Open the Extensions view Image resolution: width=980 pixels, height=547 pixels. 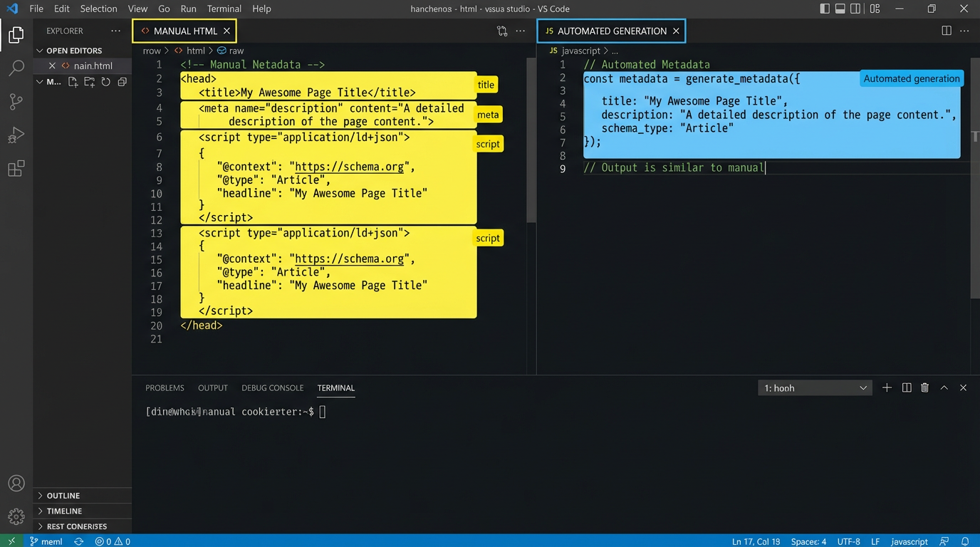click(x=16, y=169)
